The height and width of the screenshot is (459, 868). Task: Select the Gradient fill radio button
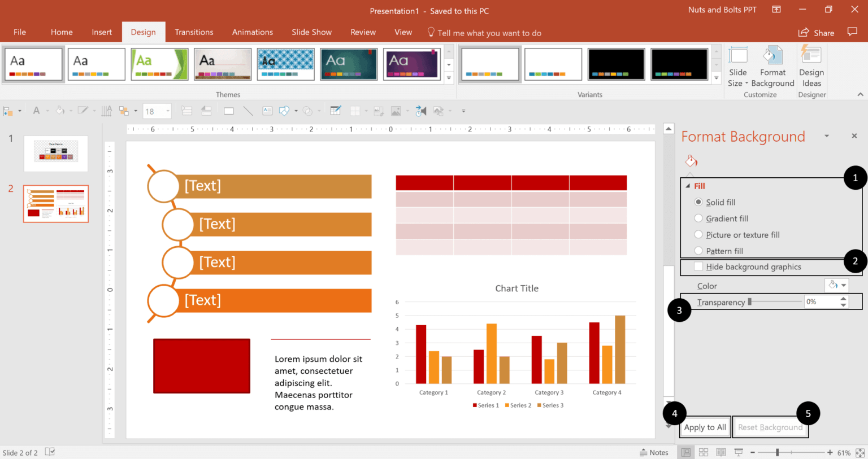coord(699,218)
